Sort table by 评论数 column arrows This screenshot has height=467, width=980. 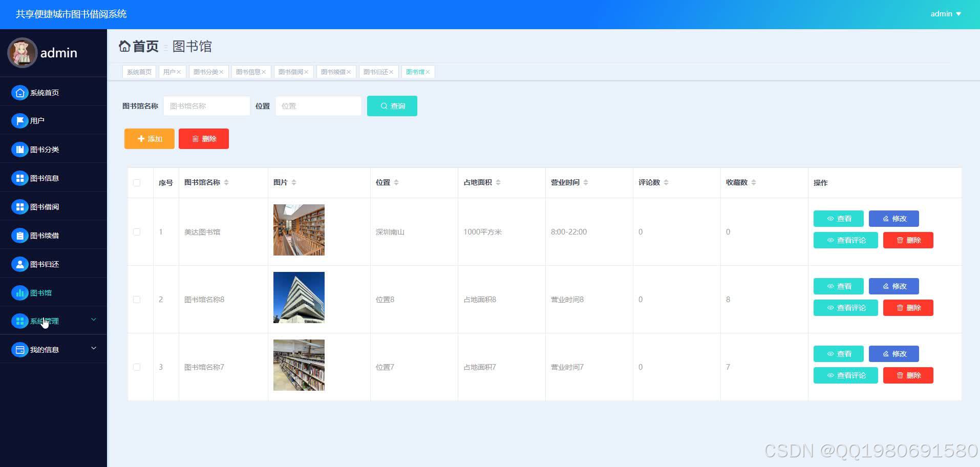(x=666, y=182)
